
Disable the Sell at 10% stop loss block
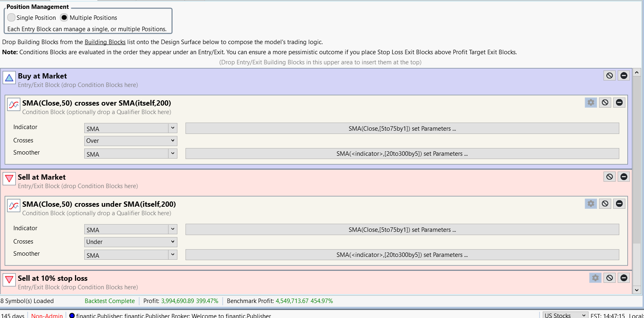coord(610,278)
